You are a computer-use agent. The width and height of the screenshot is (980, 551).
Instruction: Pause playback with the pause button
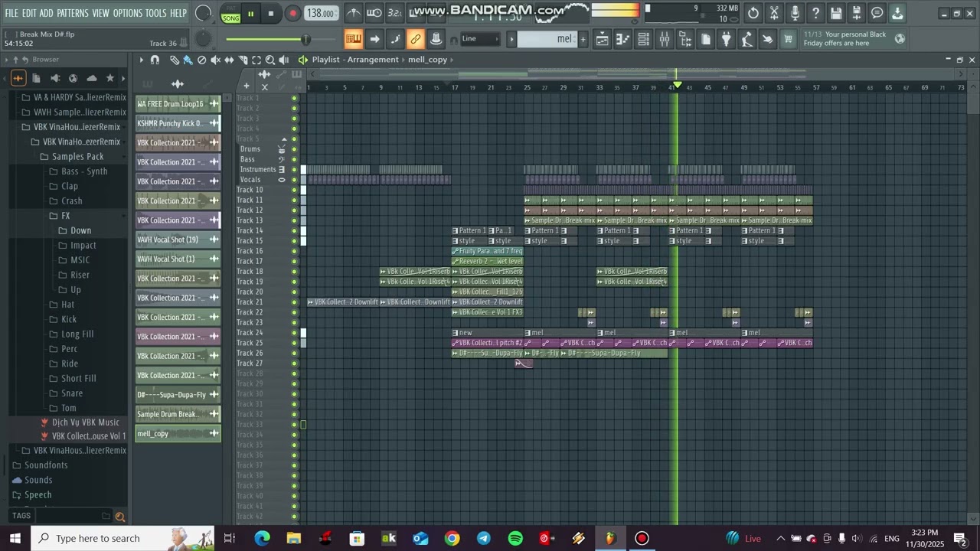coord(250,14)
